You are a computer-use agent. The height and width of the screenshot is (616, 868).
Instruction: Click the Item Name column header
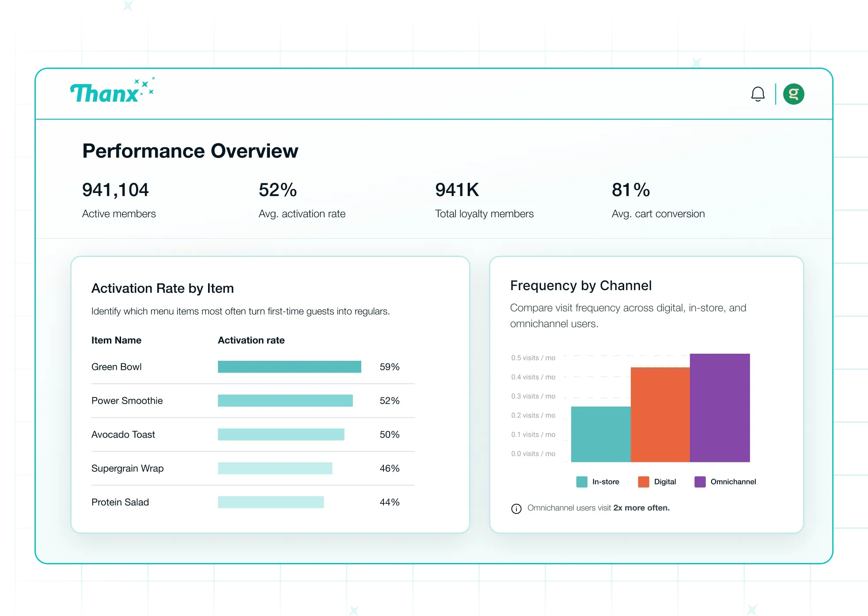116,340
